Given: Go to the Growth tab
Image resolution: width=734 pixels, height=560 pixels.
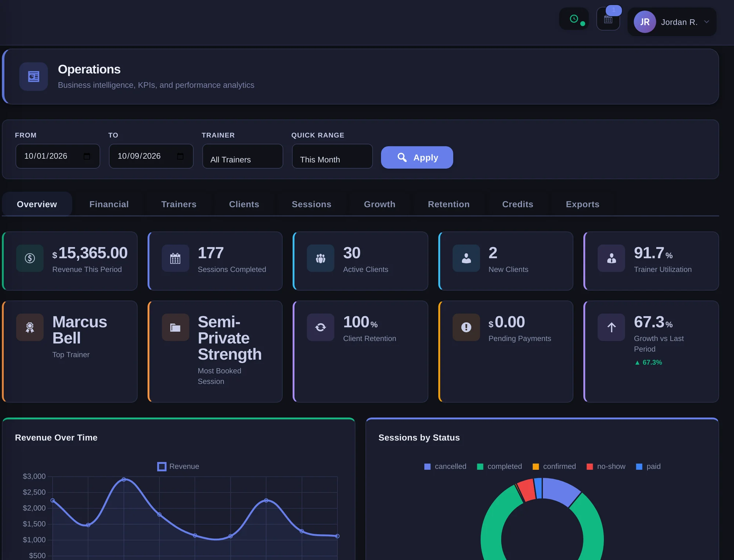Looking at the screenshot, I should point(379,204).
